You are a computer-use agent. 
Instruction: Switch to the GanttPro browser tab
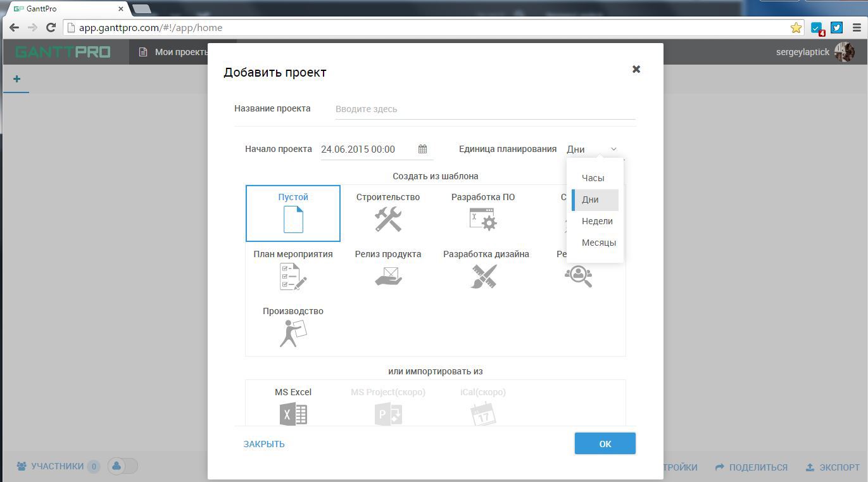tap(68, 9)
